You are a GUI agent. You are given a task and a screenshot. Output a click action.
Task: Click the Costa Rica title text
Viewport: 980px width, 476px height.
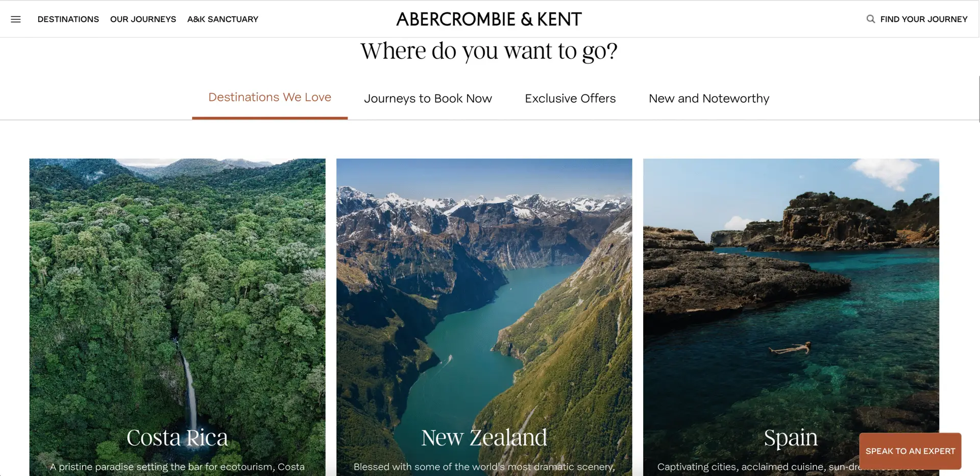[177, 438]
